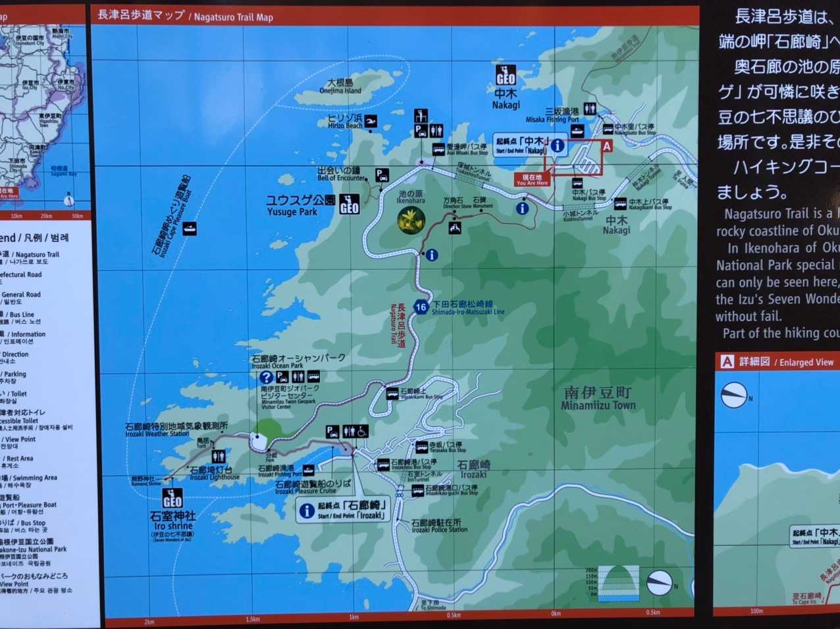The height and width of the screenshot is (629, 840).
Task: Select the wheelchair accessible icon near Irozaki port
Action: (362, 432)
